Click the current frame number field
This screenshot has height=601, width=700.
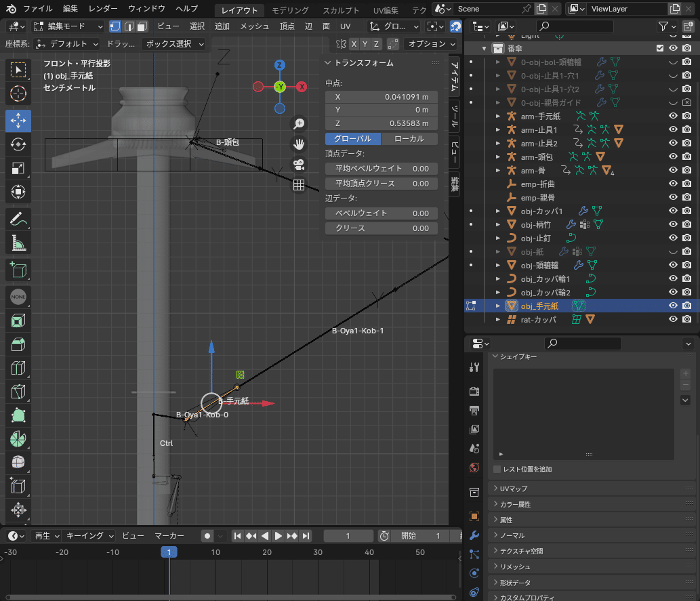coord(348,536)
